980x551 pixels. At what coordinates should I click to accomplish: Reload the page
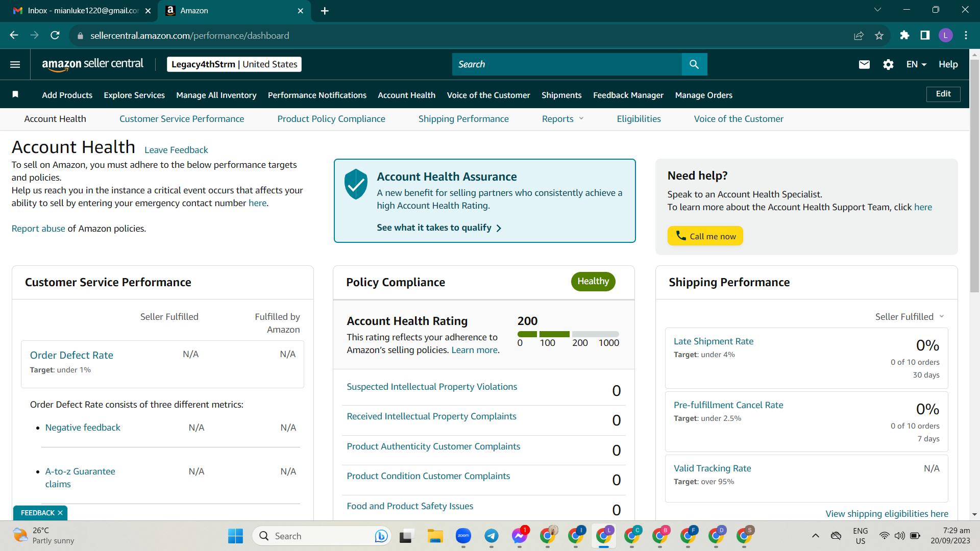55,35
